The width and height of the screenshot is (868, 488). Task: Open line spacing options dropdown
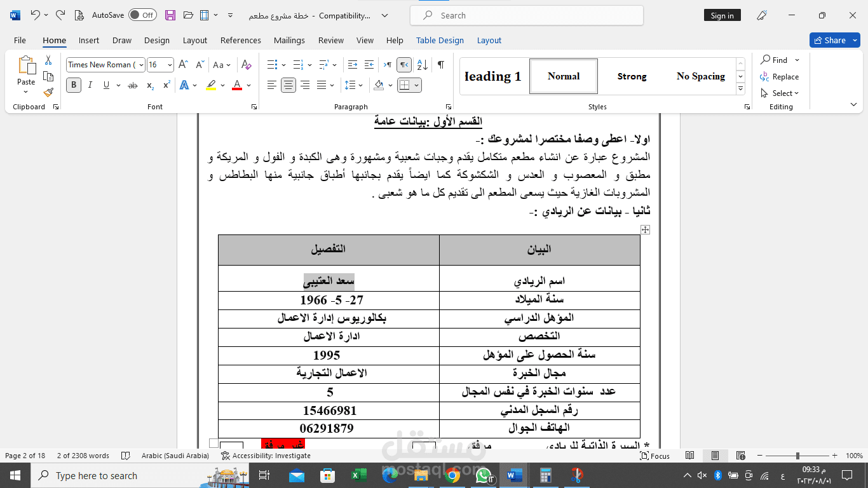coord(360,85)
